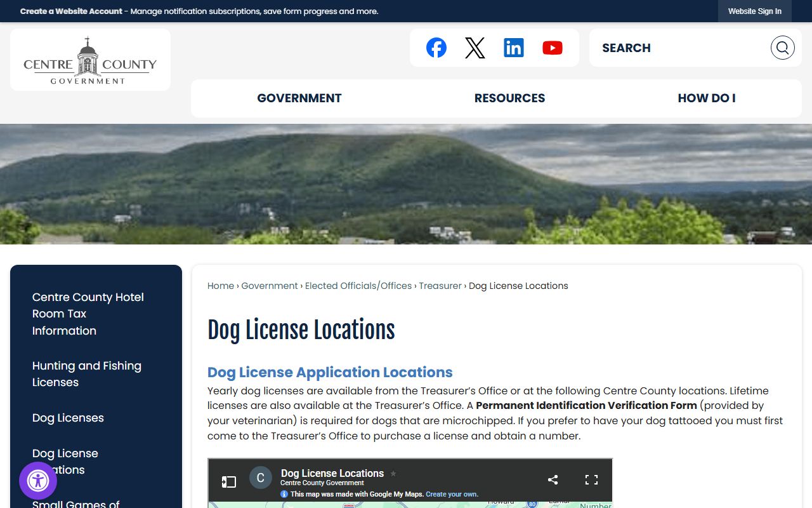Expand the How Do I menu
This screenshot has width=812, height=508.
click(706, 98)
